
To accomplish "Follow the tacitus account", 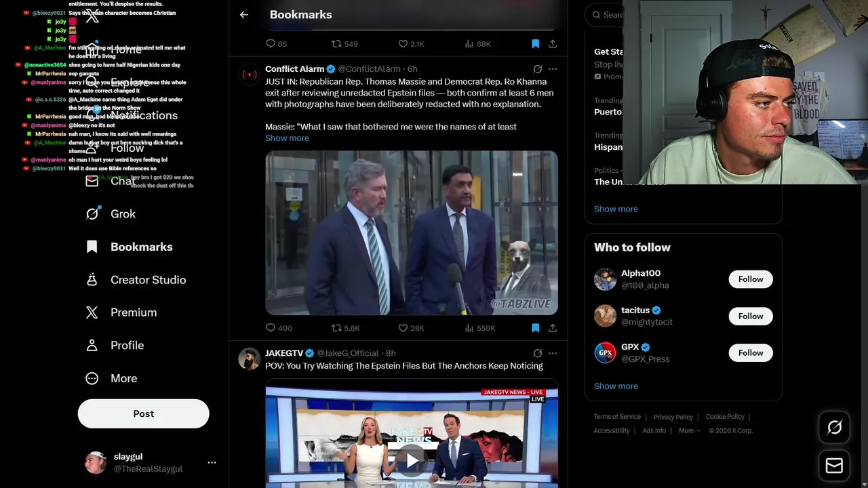I will (x=751, y=316).
